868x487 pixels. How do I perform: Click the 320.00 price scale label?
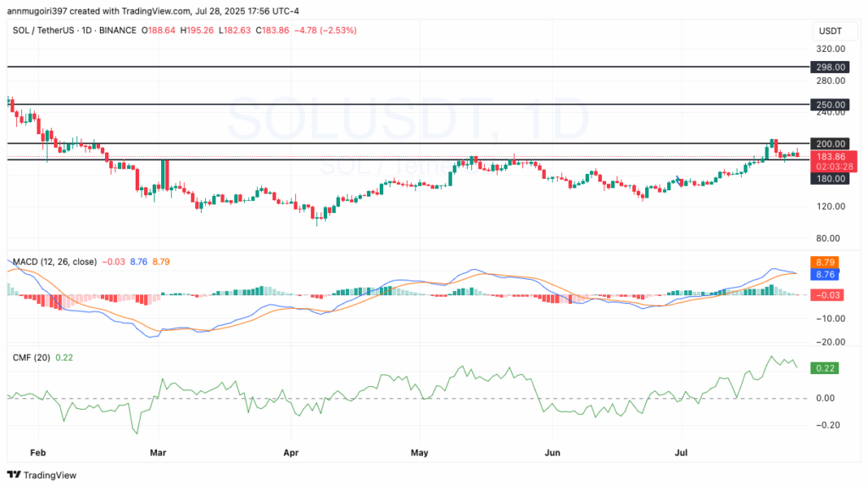click(x=831, y=48)
